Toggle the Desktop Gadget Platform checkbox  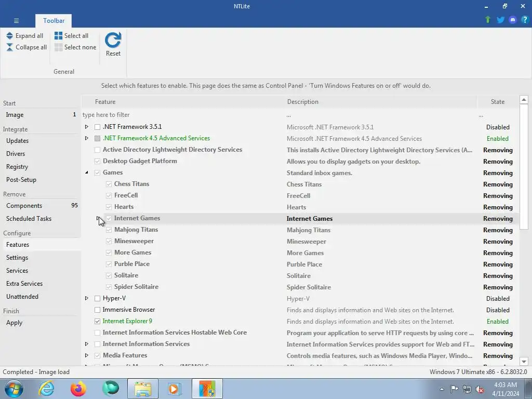(97, 161)
